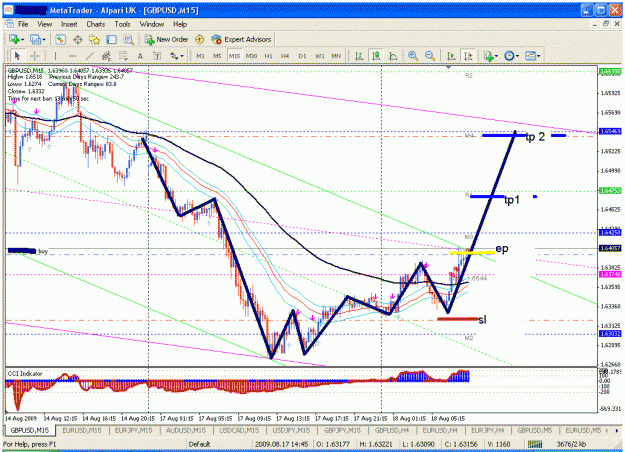The image size is (625, 452).
Task: Switch to the USDCAD,M15 chart tab
Action: (239, 430)
